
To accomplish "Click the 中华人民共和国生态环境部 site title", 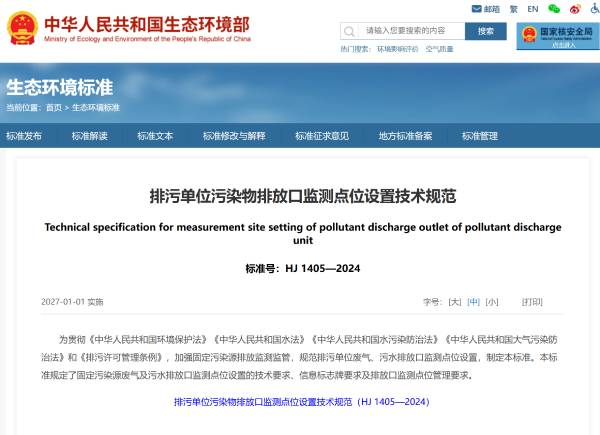I will coord(147,24).
